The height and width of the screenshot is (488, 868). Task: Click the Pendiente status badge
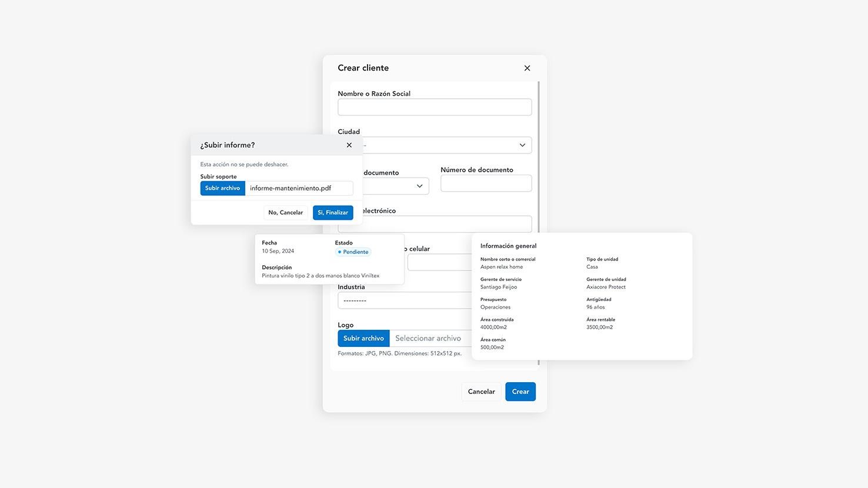coord(353,251)
